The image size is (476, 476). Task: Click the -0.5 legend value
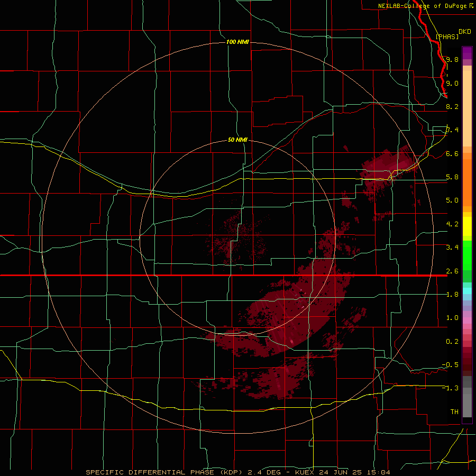tap(450, 365)
